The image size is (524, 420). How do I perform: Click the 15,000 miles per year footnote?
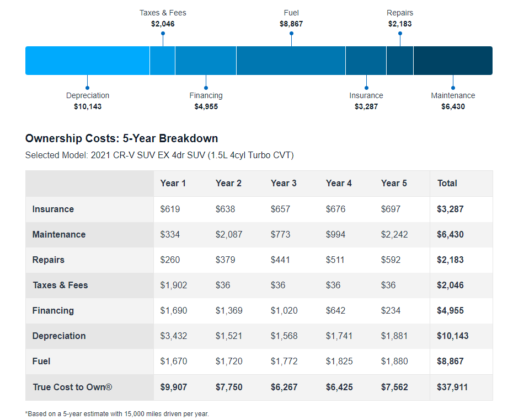(x=117, y=413)
